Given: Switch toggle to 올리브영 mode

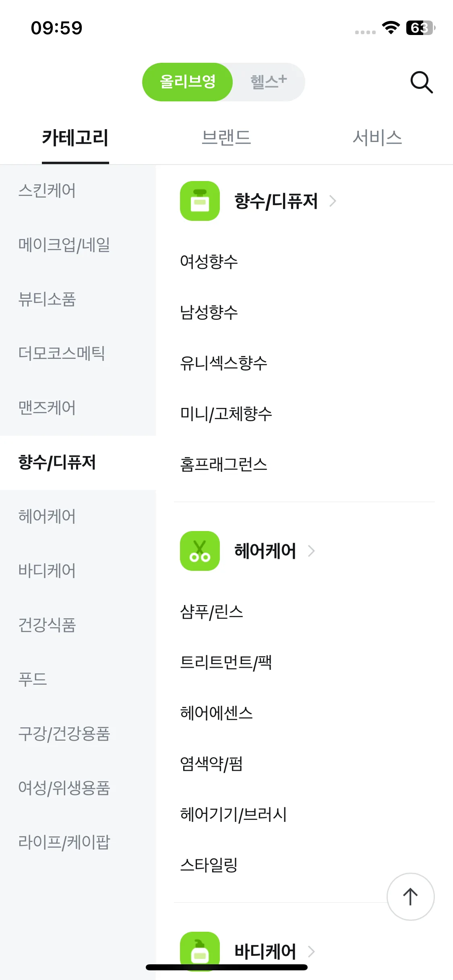Looking at the screenshot, I should (x=188, y=82).
